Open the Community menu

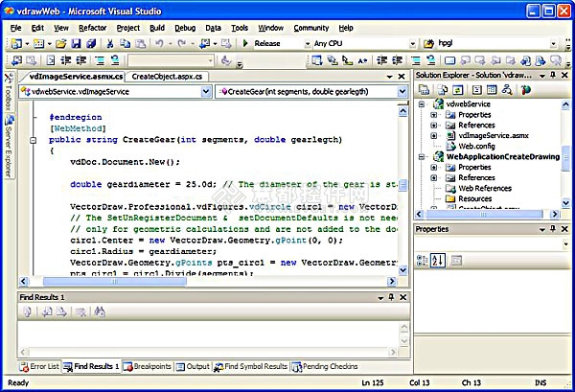point(310,28)
